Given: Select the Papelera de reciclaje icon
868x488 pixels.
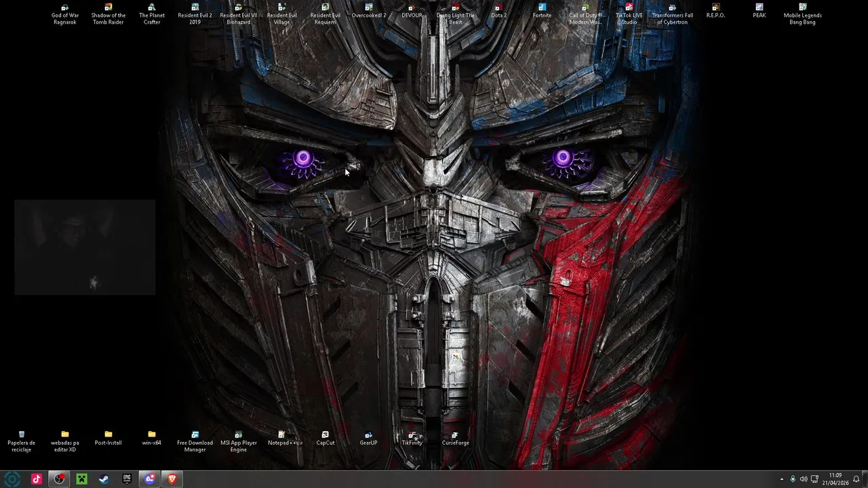Looking at the screenshot, I should (22, 441).
